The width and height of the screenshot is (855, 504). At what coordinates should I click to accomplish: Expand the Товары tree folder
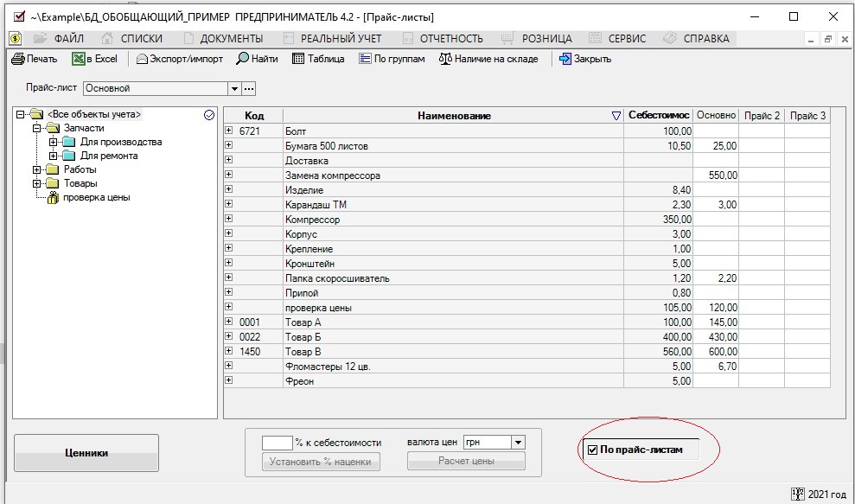point(36,183)
